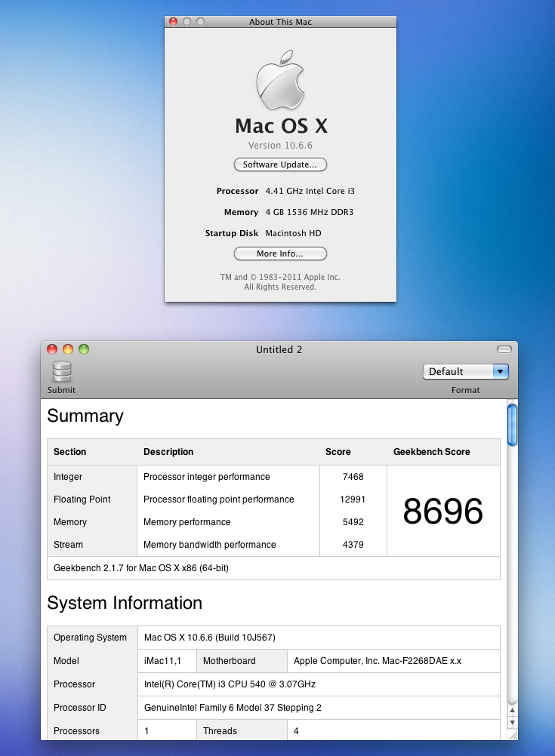Click the Threads label cell

tap(242, 731)
